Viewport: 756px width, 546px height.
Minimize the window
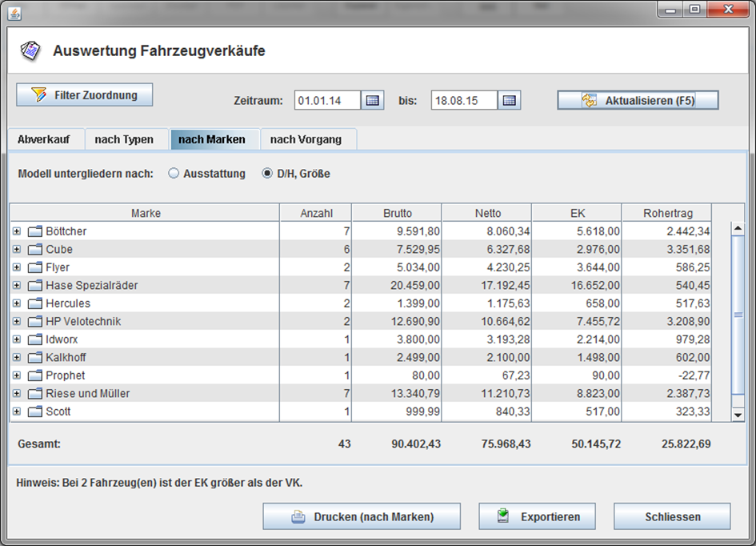coord(670,10)
